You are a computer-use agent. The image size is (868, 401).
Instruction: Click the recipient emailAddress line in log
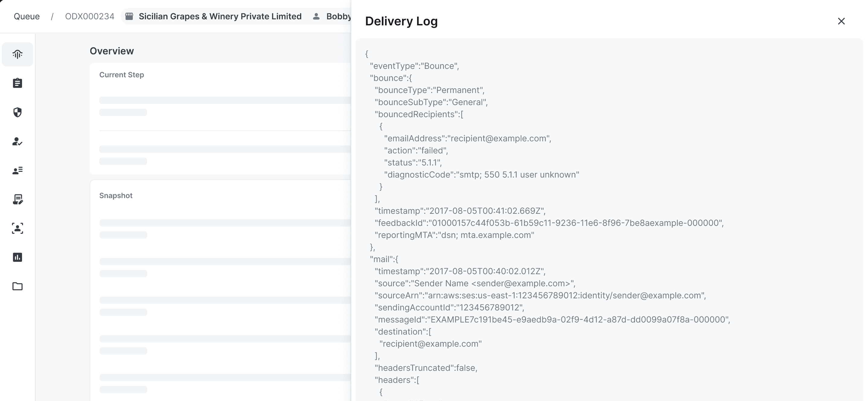click(x=467, y=138)
